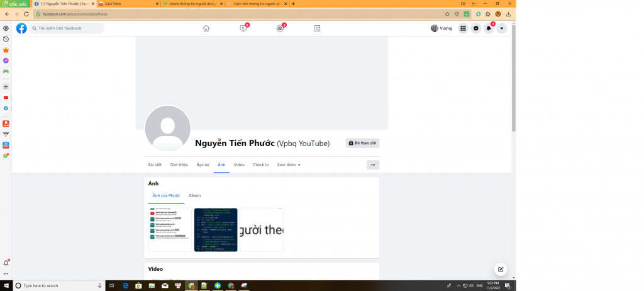Screen dimensions: 644x291
Task: Expand the Facebook account dropdown arrow
Action: (501, 28)
